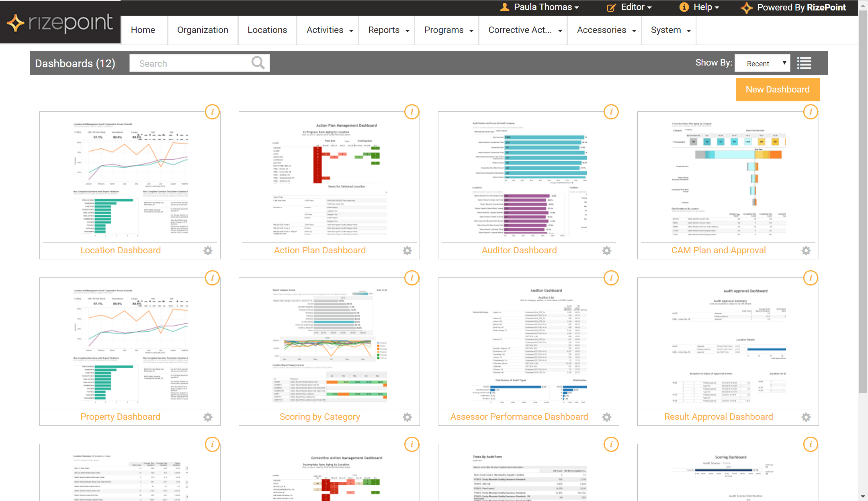Viewport: 868px width, 501px height.
Task: Open the Property Dashboard link
Action: (x=120, y=417)
